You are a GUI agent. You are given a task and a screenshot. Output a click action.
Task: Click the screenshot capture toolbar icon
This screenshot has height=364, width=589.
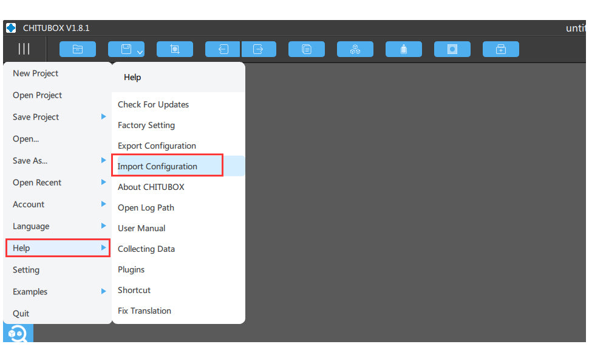click(x=175, y=49)
